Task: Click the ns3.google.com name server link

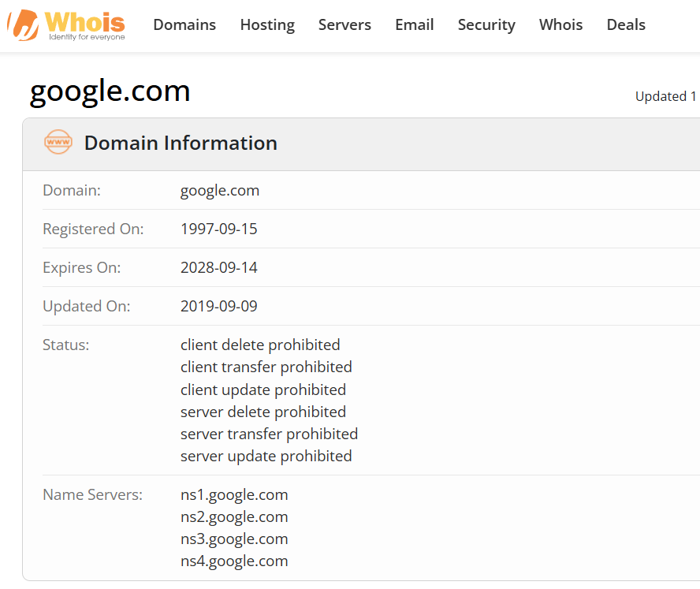Action: (x=233, y=539)
